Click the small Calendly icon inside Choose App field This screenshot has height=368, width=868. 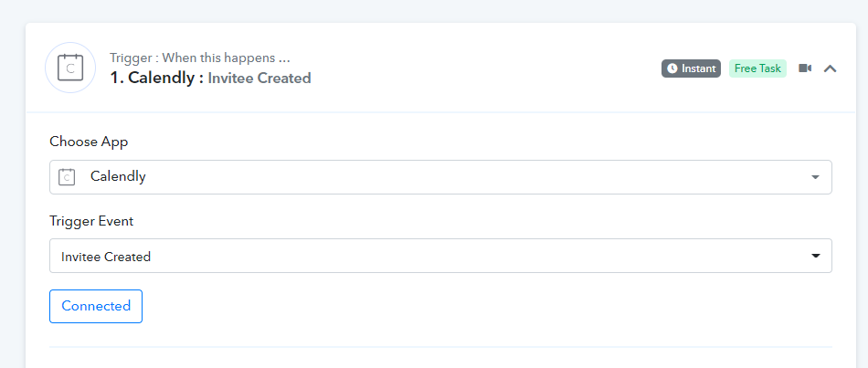67,176
